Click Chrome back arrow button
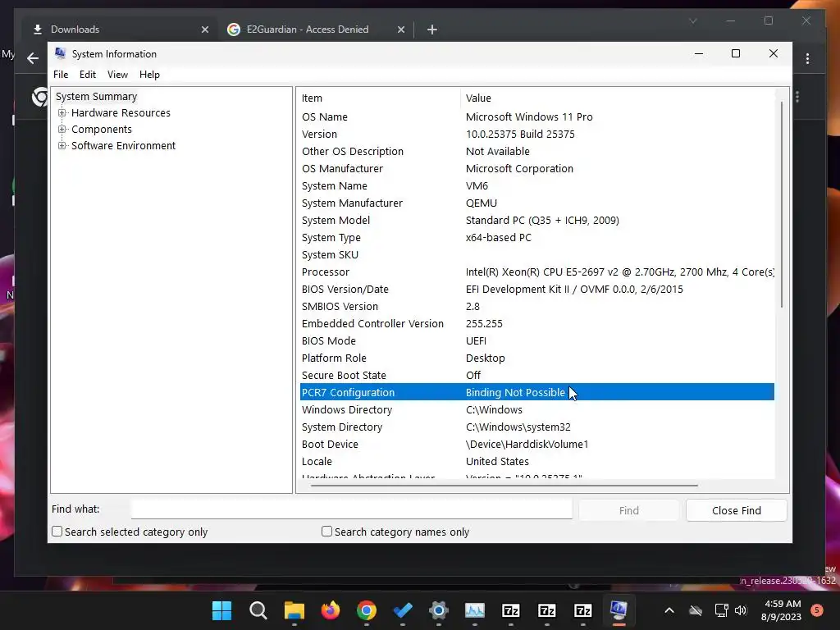The image size is (840, 630). 33,58
